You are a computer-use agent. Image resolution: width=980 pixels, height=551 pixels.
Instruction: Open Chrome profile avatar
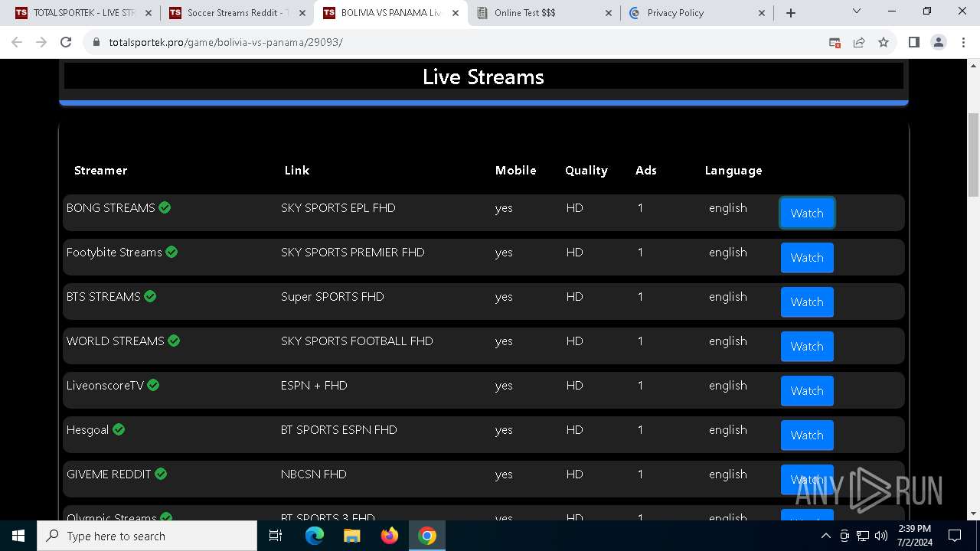pos(938,42)
